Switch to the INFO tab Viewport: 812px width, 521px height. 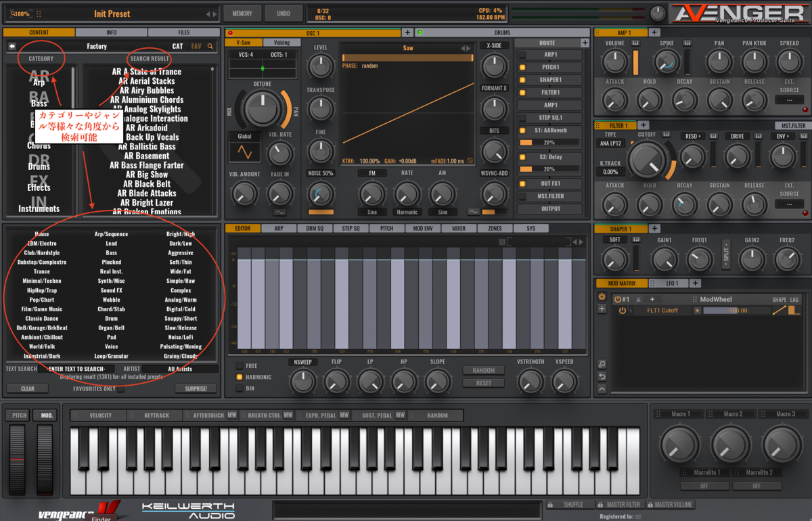click(x=111, y=32)
